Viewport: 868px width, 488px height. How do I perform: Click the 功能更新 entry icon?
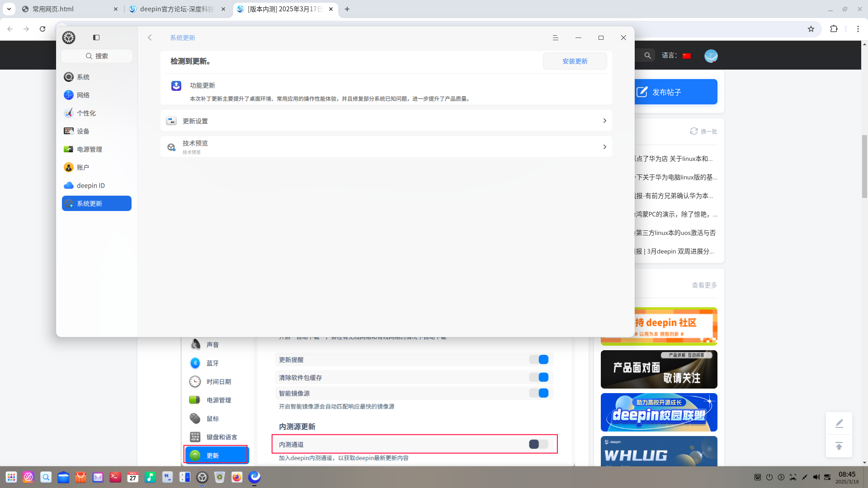pos(176,86)
